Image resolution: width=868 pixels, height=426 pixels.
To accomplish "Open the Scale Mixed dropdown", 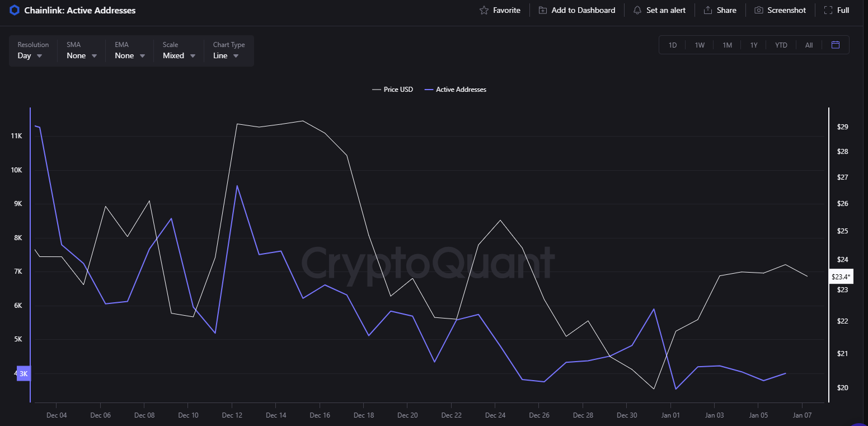I will pyautogui.click(x=179, y=50).
